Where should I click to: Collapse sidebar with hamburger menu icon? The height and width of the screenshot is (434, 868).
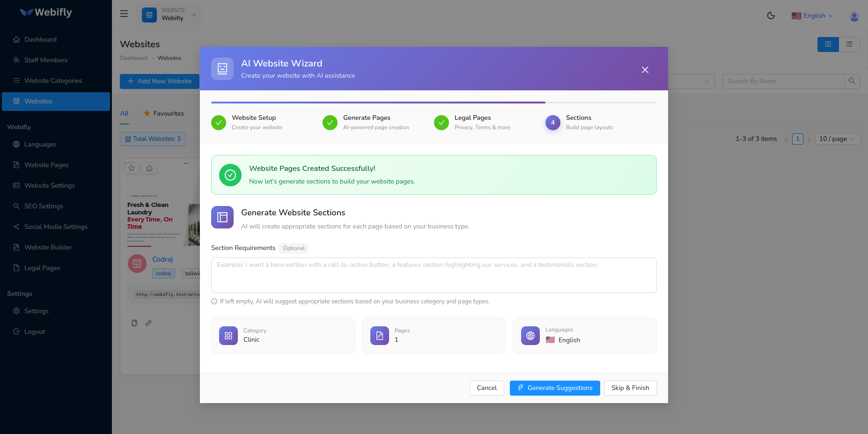[124, 14]
